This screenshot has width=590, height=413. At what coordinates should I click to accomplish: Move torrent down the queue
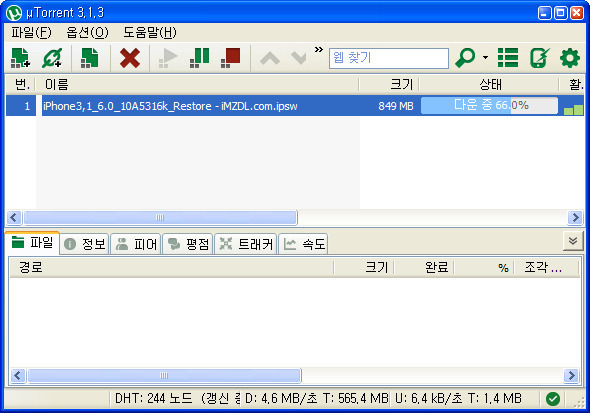(299, 58)
